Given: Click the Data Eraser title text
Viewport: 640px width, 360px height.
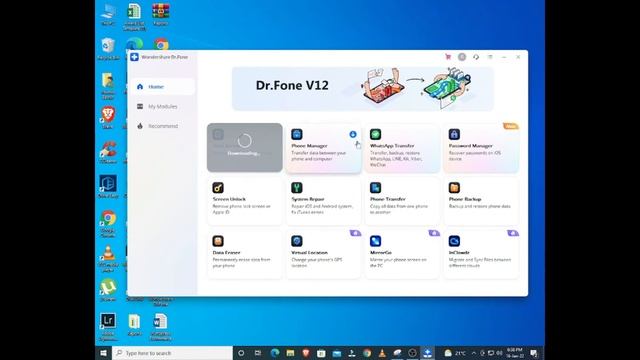Looking at the screenshot, I should pos(227,253).
